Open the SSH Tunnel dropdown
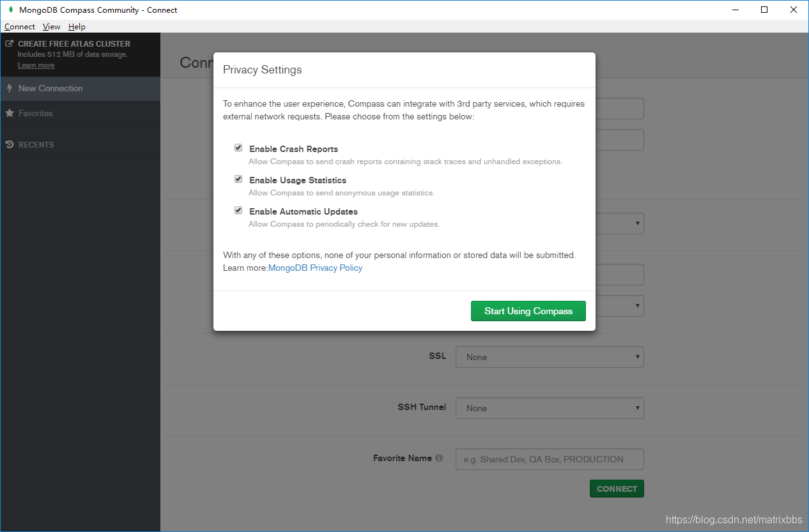The height and width of the screenshot is (532, 809). (550, 408)
